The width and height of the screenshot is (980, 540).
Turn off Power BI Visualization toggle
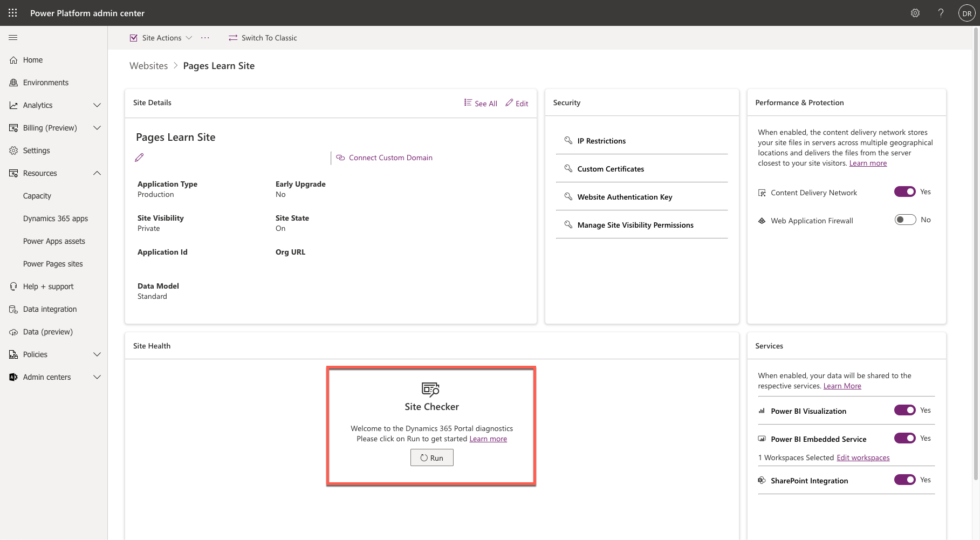[x=905, y=410]
